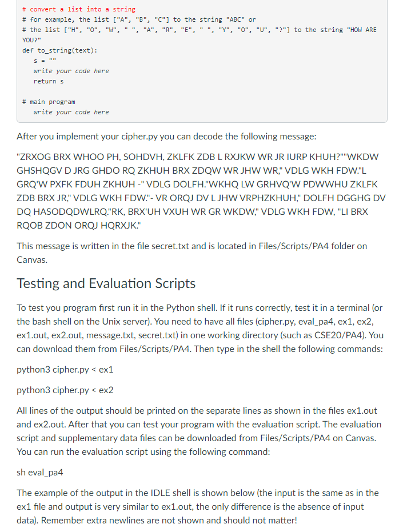Click the encoded text starting 'ZRXOG BRX WHOO PH'

click(x=201, y=191)
